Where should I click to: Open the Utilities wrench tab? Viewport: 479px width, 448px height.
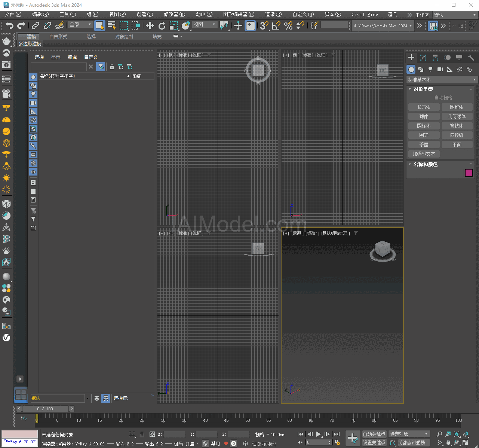tap(471, 57)
